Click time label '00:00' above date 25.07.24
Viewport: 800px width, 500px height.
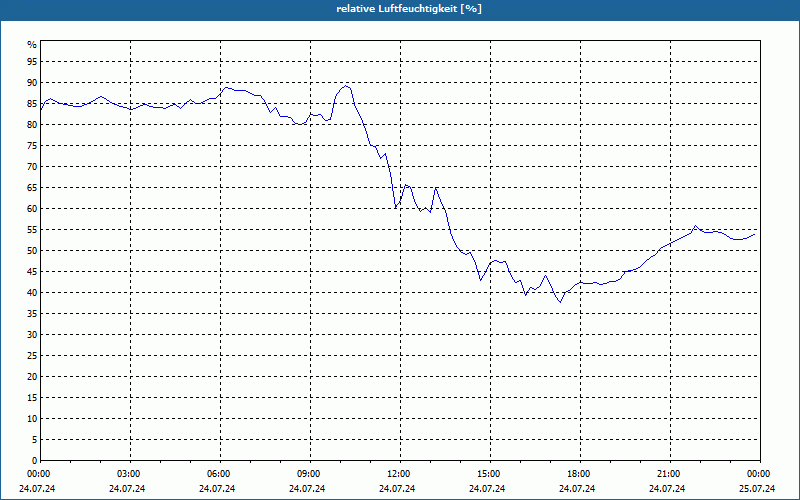[760, 474]
